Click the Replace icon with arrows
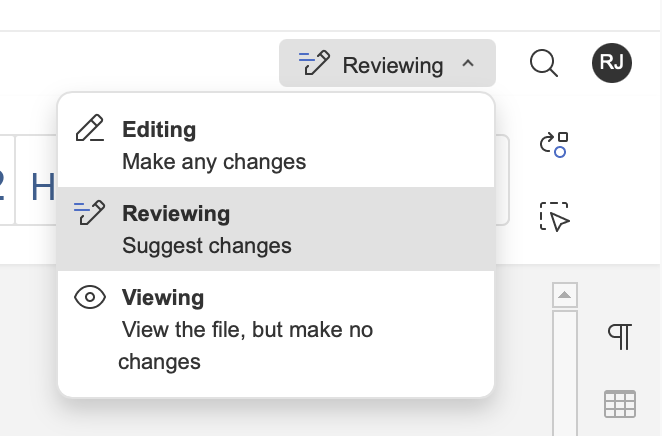662x436 pixels. point(554,145)
